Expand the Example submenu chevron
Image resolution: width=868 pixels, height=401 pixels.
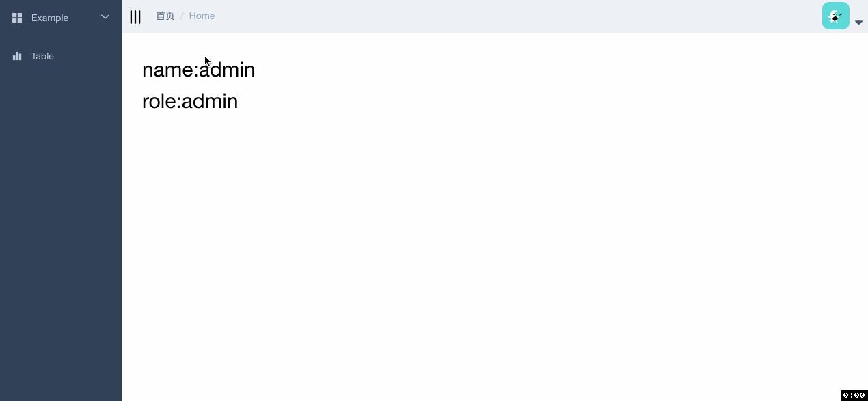(105, 17)
